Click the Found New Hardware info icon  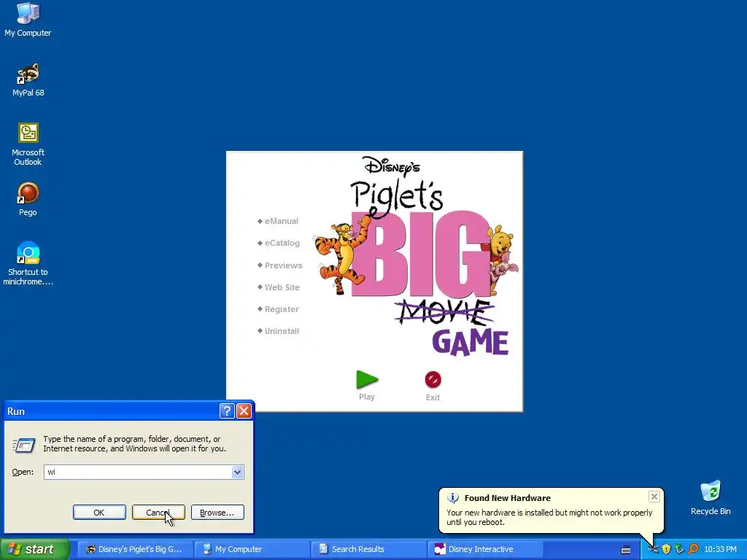(452, 498)
